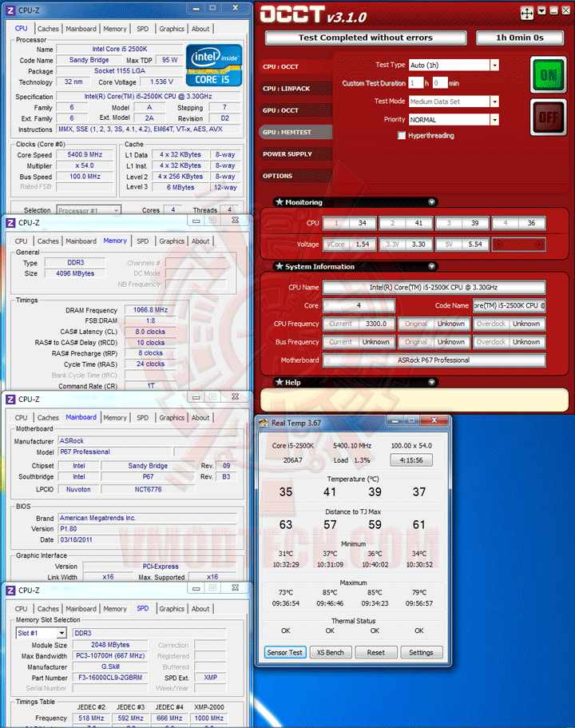
Task: Collapse the Monitoring section in OCCT
Action: [x=431, y=202]
